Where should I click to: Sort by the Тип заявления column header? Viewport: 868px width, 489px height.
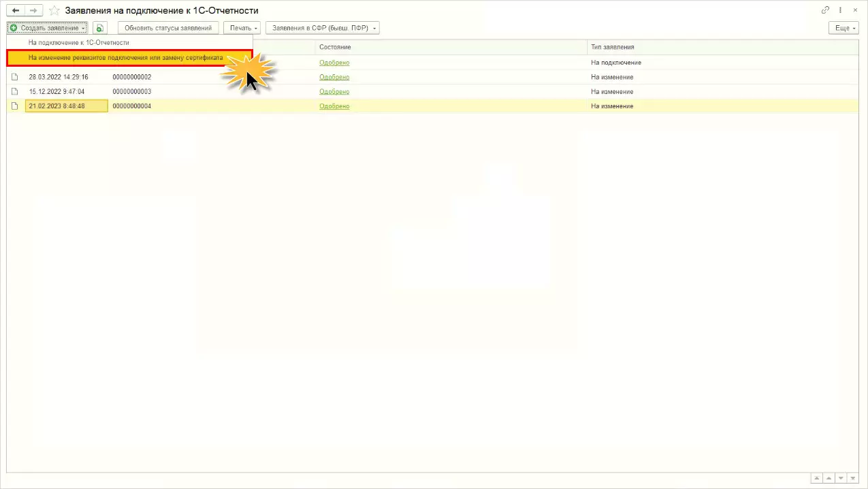point(722,47)
